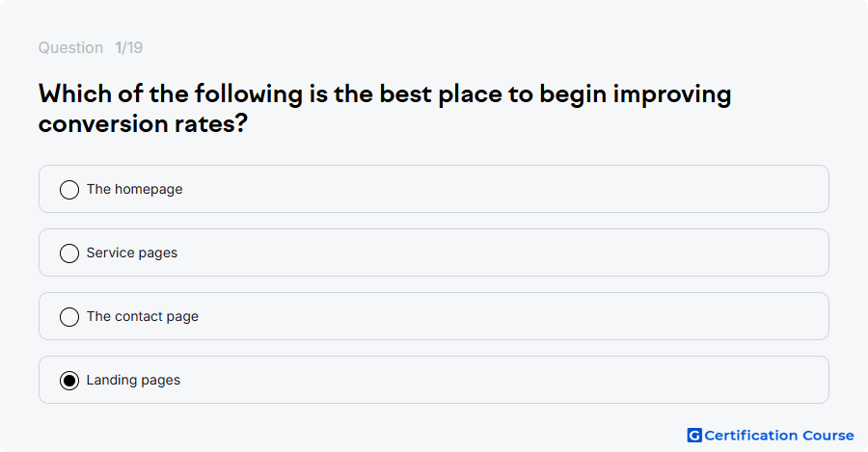Screen dimensions: 868x452
Task: Click the 'The homepage' answer label text
Action: [x=134, y=189]
